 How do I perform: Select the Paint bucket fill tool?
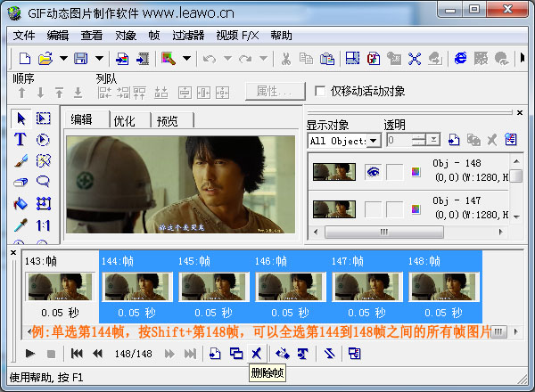tap(21, 203)
